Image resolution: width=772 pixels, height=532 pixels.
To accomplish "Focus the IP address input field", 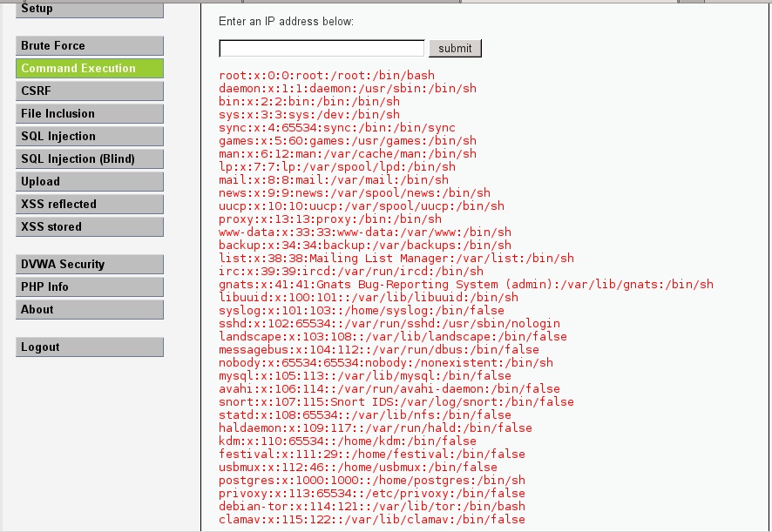I will [322, 48].
